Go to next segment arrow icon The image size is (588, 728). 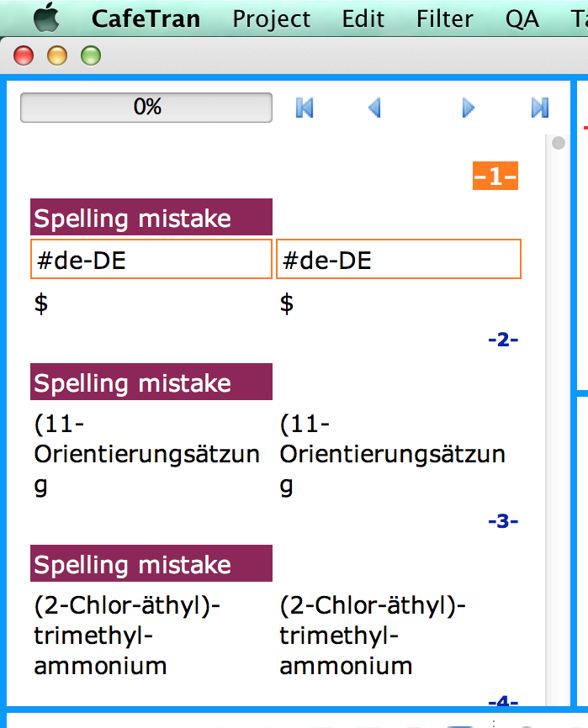tap(469, 108)
